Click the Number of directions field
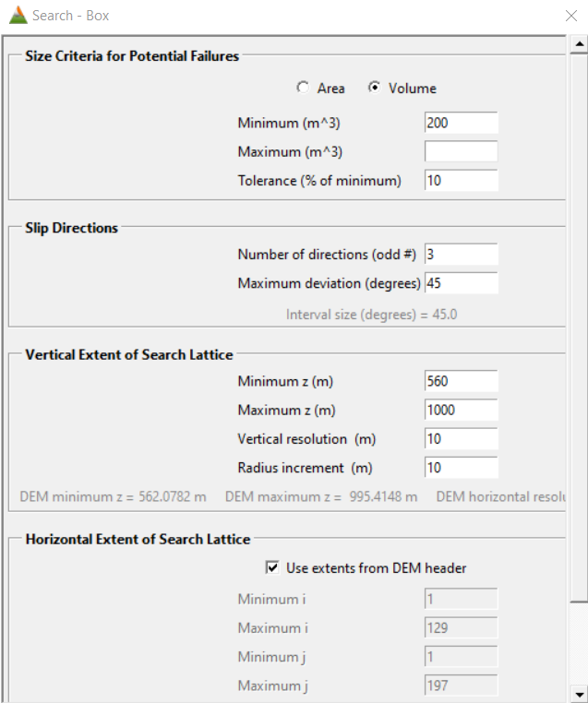Screen dimensions: 588x703 click(461, 254)
